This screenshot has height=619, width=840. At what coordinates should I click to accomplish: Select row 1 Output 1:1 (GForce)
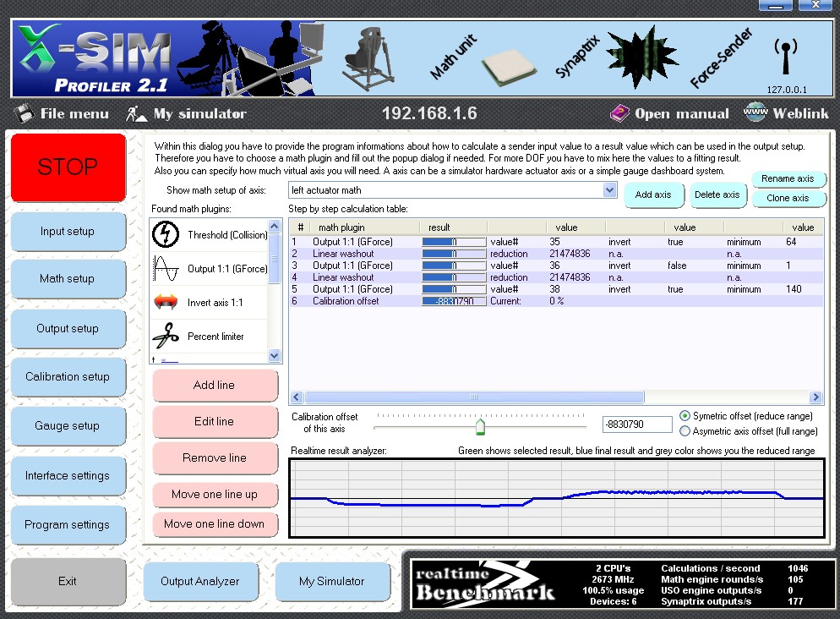[556, 242]
